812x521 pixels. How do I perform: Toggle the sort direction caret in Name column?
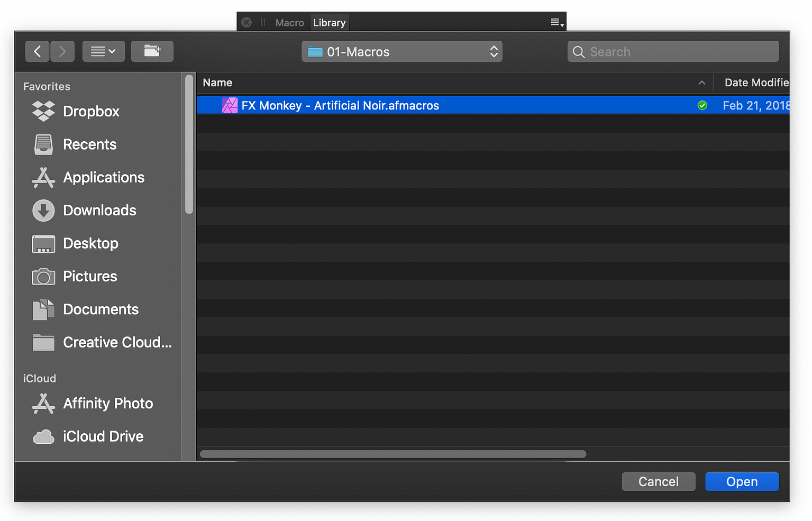point(702,83)
